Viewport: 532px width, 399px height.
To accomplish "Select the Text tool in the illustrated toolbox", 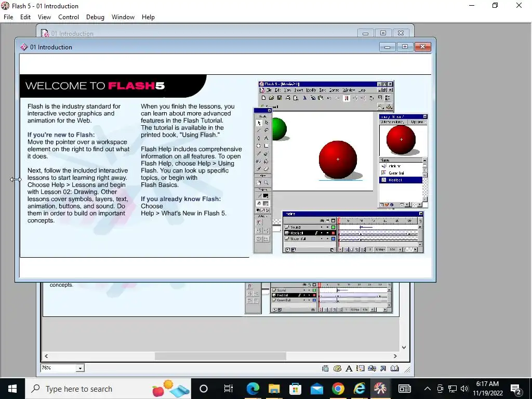I will pyautogui.click(x=267, y=138).
